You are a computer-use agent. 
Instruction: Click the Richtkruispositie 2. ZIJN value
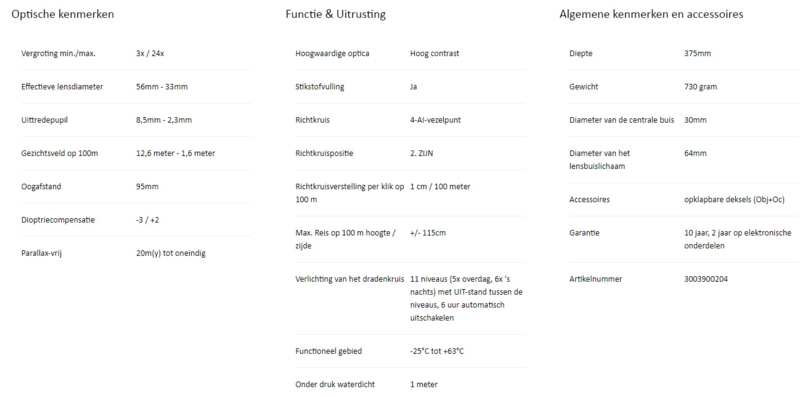(421, 154)
